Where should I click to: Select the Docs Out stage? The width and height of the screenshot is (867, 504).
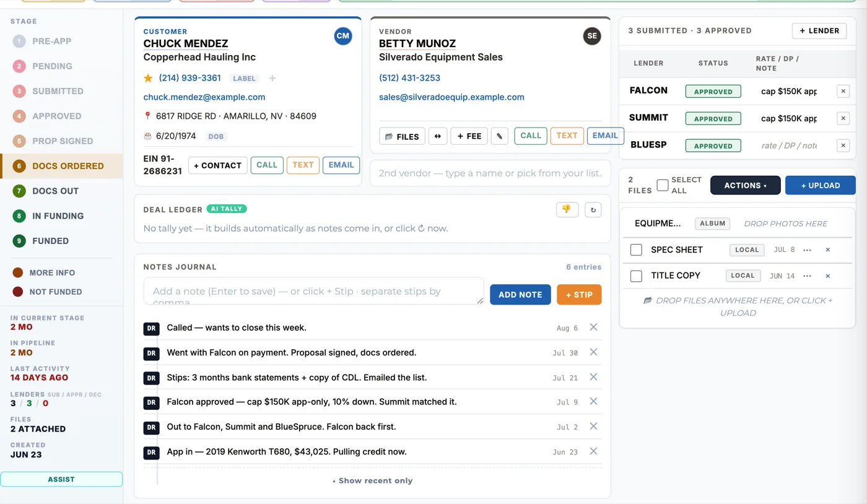tap(61, 191)
